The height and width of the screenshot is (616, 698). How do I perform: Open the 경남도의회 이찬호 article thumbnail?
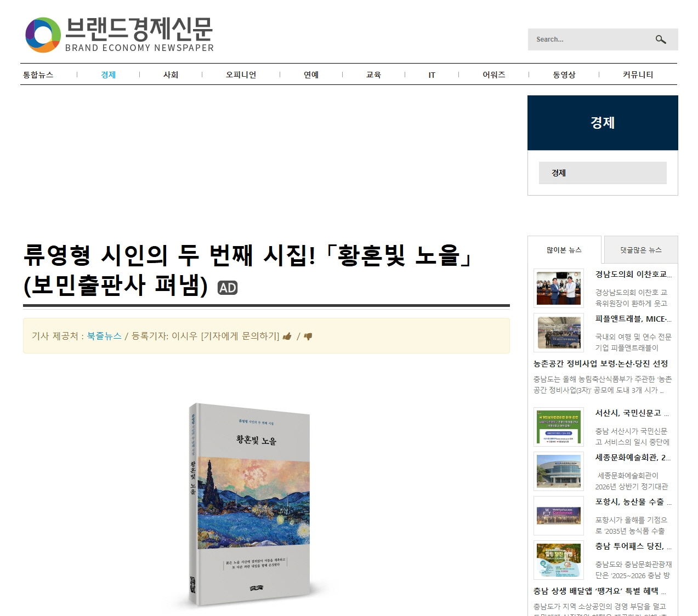click(559, 288)
